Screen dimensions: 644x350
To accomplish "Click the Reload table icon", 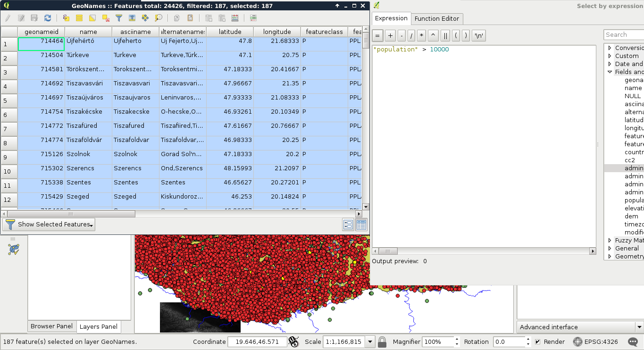I will pyautogui.click(x=48, y=18).
